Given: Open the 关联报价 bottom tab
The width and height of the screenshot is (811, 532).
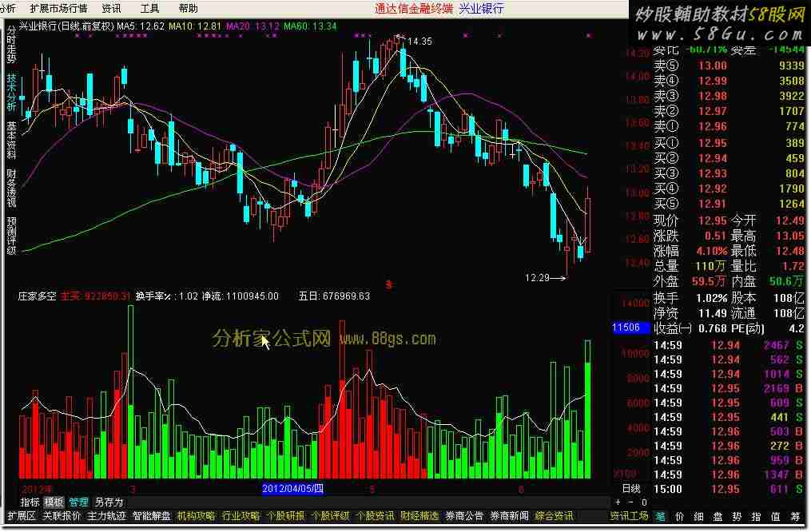Looking at the screenshot, I should pyautogui.click(x=62, y=516).
